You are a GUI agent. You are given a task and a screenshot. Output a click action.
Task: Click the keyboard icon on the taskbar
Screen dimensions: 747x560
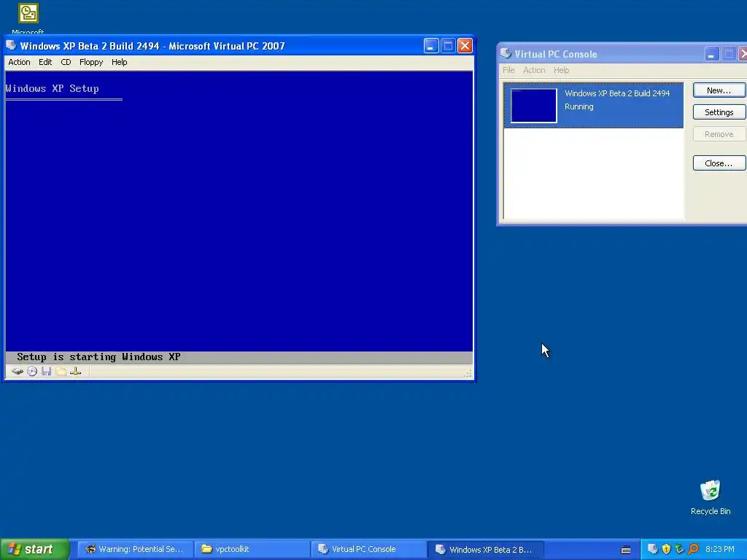(x=626, y=550)
